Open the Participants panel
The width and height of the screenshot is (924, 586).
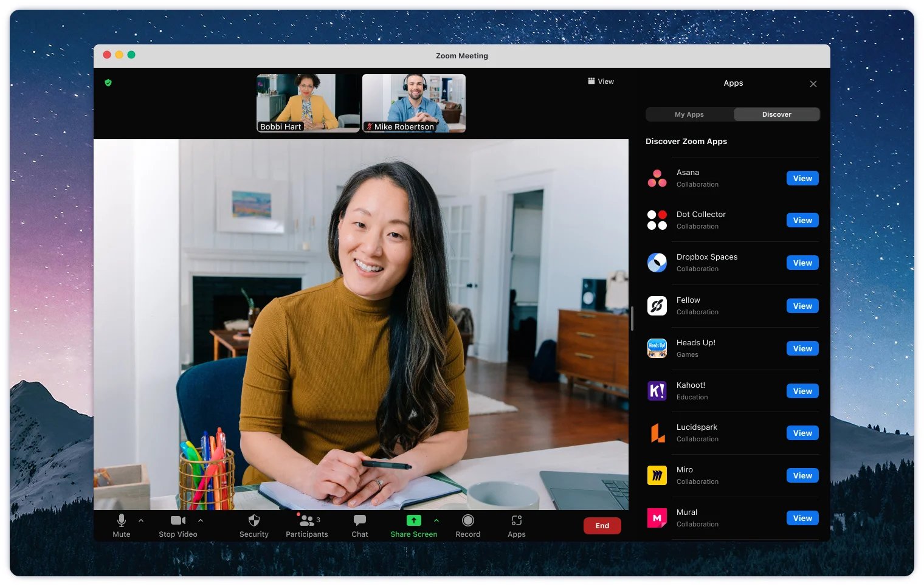click(306, 521)
